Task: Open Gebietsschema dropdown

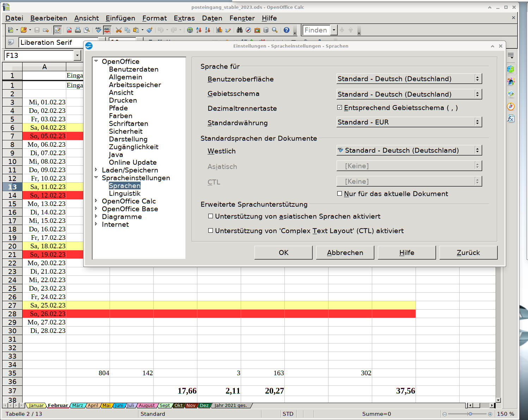Action: 409,94
